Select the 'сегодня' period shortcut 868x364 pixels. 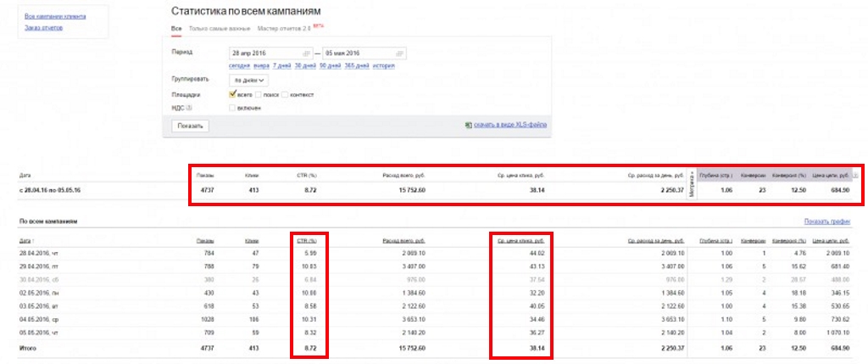click(x=239, y=66)
